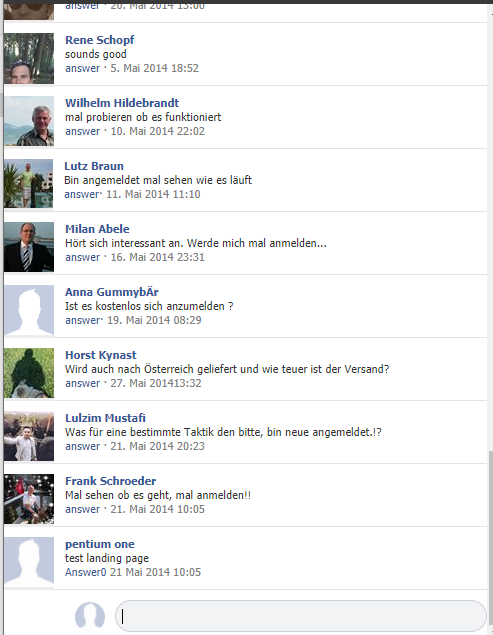Click Lulzim Mustafi's profile picture

click(x=29, y=436)
